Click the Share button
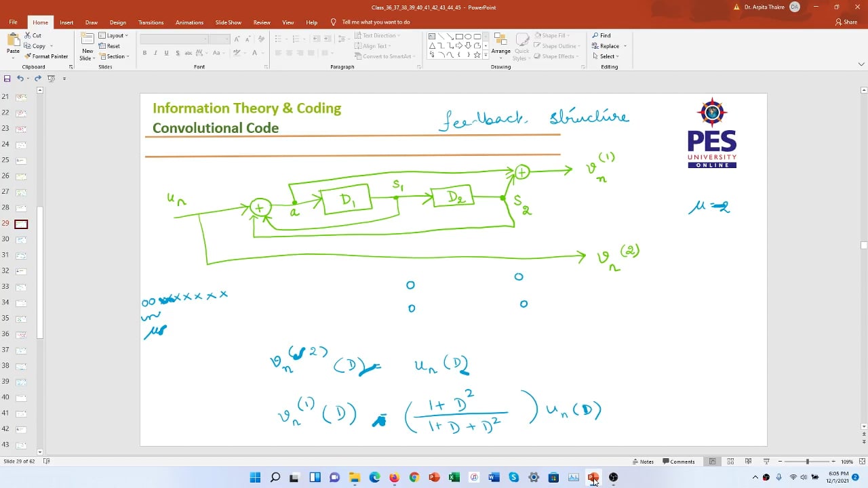Viewport: 868px width, 488px height. pos(846,22)
